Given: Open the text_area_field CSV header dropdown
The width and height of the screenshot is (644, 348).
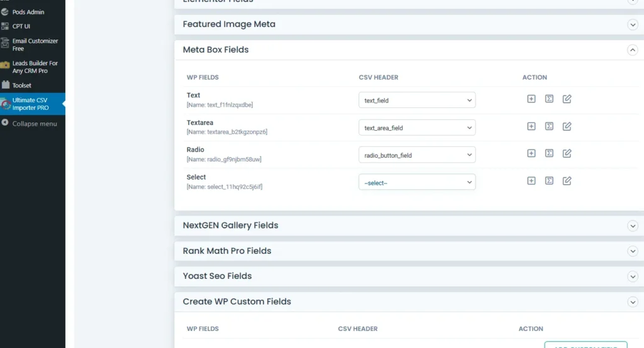Looking at the screenshot, I should pos(417,128).
